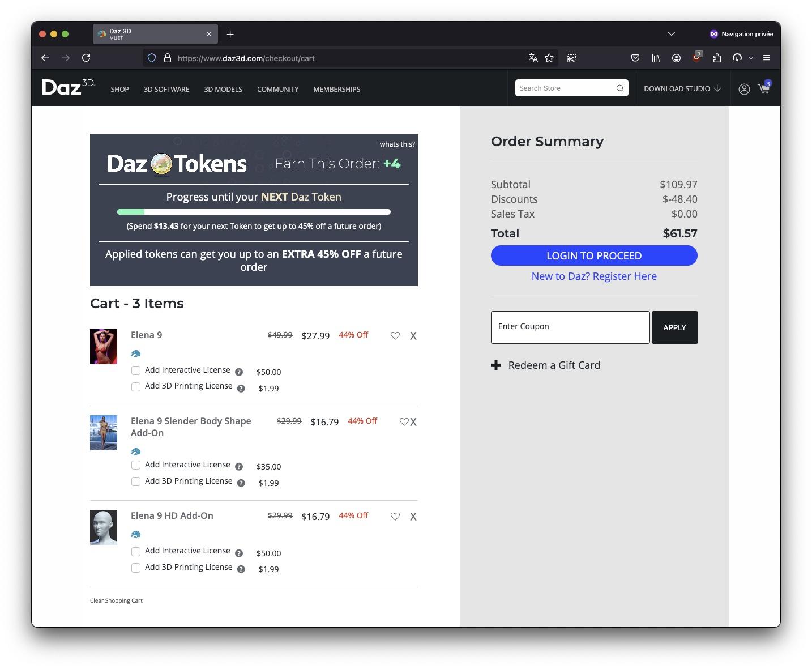
Task: Remove Slender Body Shape Add-On from cart
Action: 413,422
